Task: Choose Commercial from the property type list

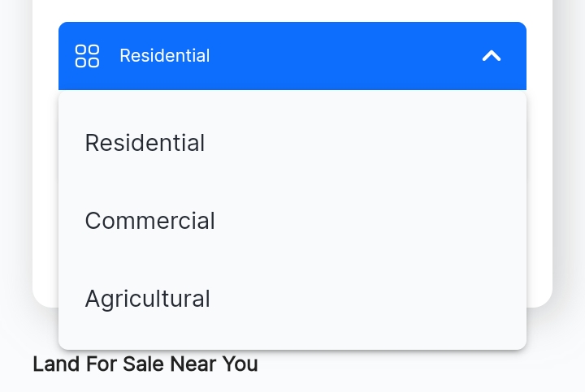Action: coord(292,220)
